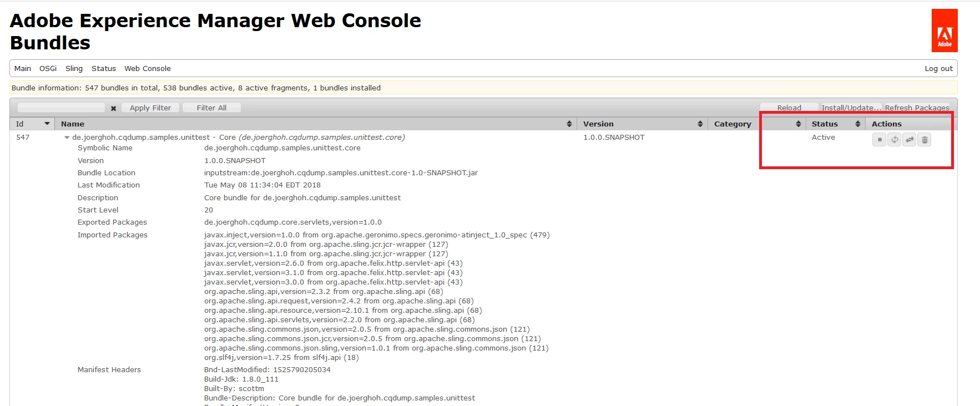Log out of the console

coord(938,68)
